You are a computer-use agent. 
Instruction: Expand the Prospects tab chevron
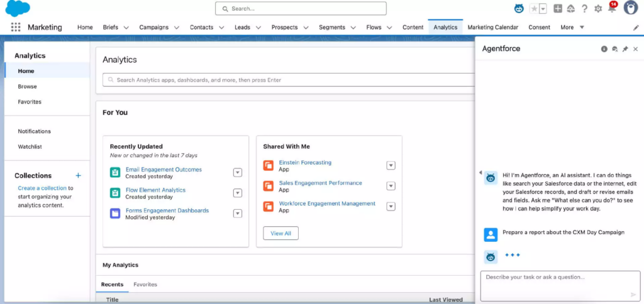pyautogui.click(x=306, y=28)
